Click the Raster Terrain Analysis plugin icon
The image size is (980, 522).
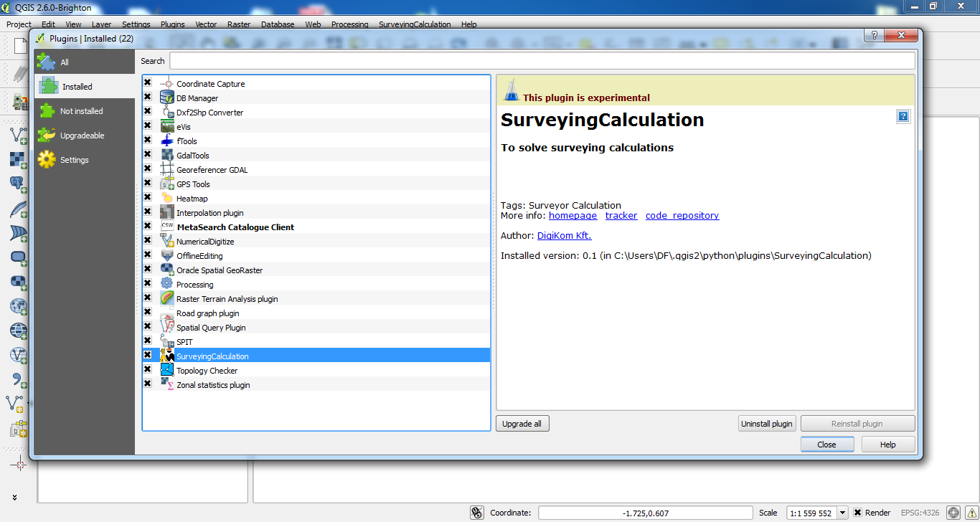pos(167,298)
